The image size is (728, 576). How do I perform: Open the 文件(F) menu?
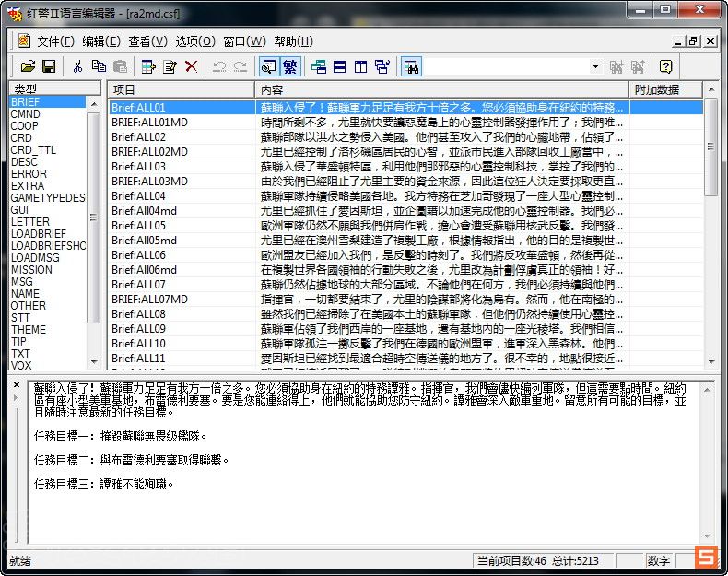[55, 41]
